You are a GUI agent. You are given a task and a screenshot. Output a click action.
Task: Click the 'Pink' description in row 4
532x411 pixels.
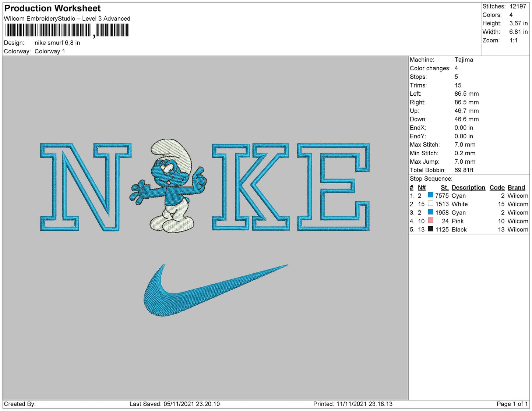pyautogui.click(x=458, y=221)
